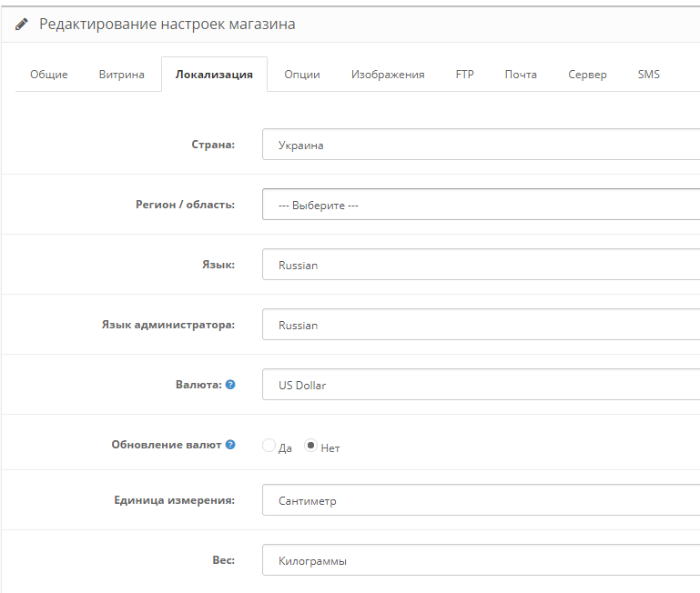Click the Обновление валют label text
The height and width of the screenshot is (593, 700).
(167, 445)
